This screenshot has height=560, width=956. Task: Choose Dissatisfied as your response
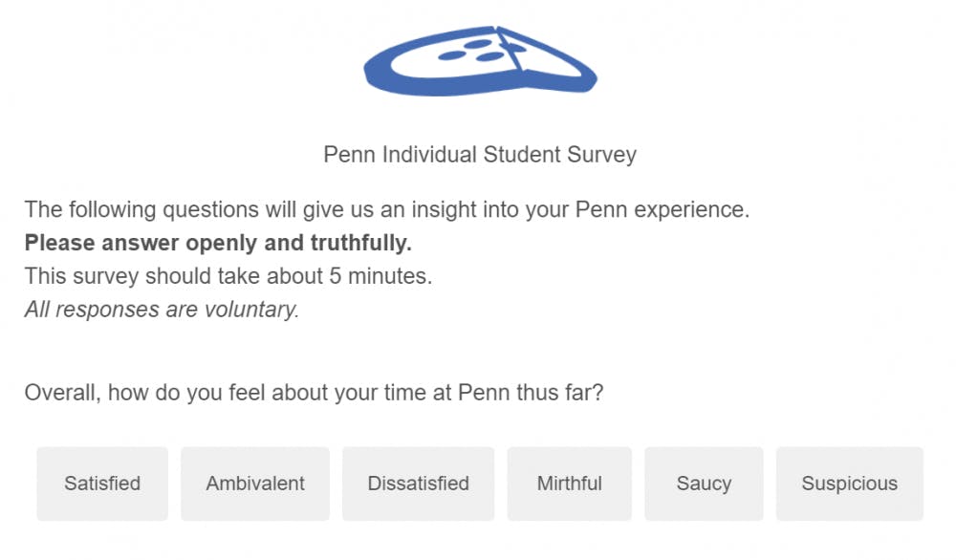[418, 483]
